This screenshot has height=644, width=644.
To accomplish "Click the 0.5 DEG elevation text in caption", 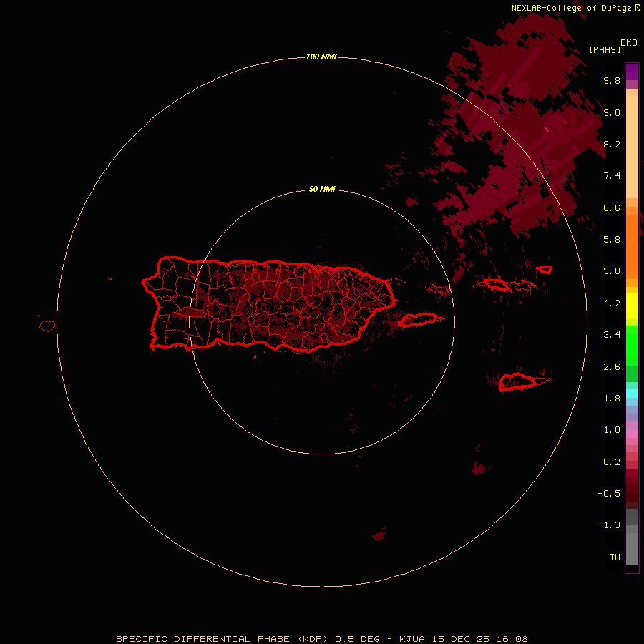I will pyautogui.click(x=357, y=639).
